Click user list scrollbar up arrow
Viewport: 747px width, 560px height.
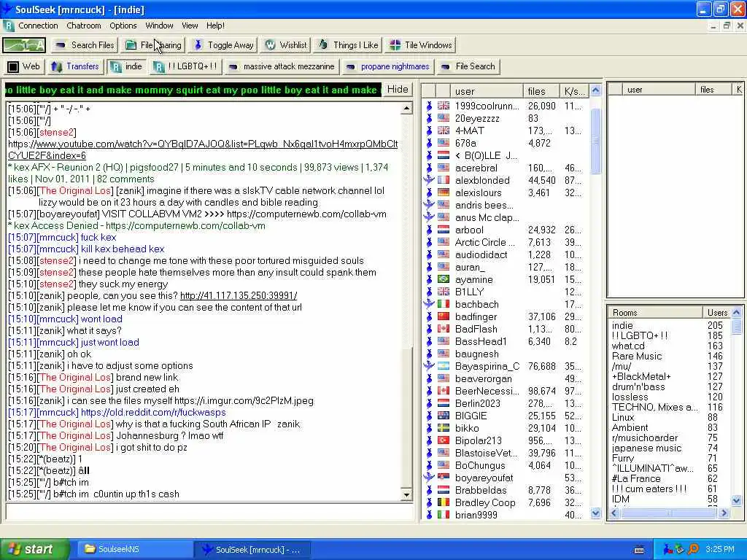(595, 90)
